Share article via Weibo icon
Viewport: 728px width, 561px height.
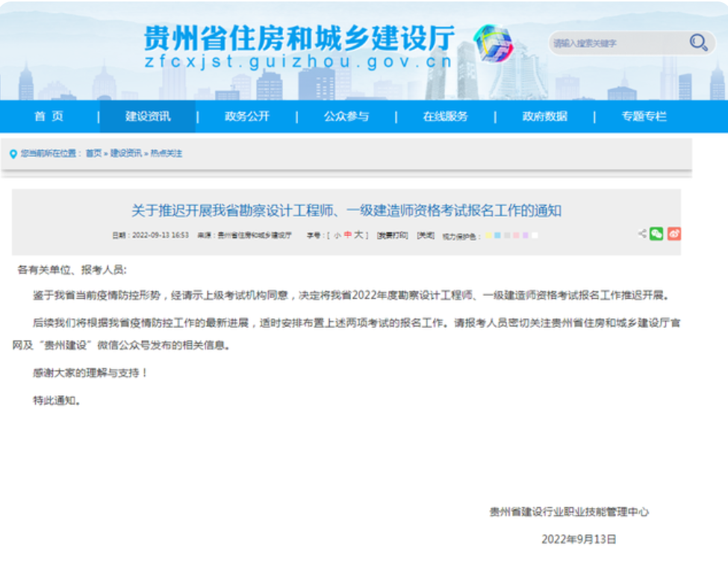[x=674, y=234]
